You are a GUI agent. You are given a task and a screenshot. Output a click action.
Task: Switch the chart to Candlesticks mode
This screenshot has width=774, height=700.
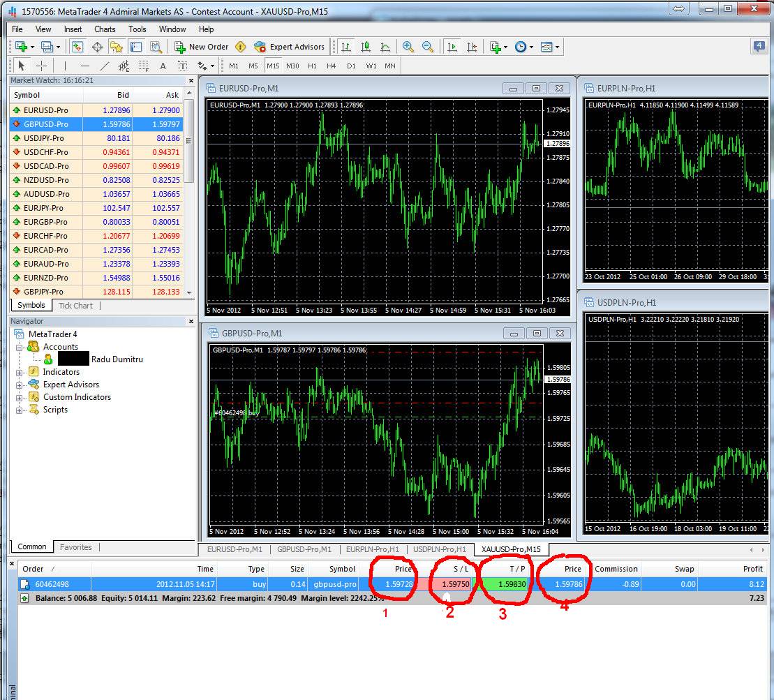[366, 47]
